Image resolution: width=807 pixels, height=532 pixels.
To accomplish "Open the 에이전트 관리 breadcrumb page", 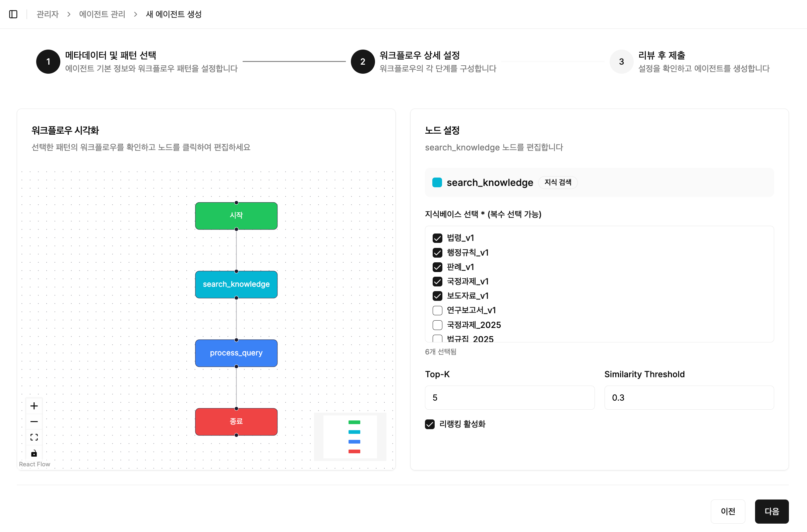I will (102, 14).
